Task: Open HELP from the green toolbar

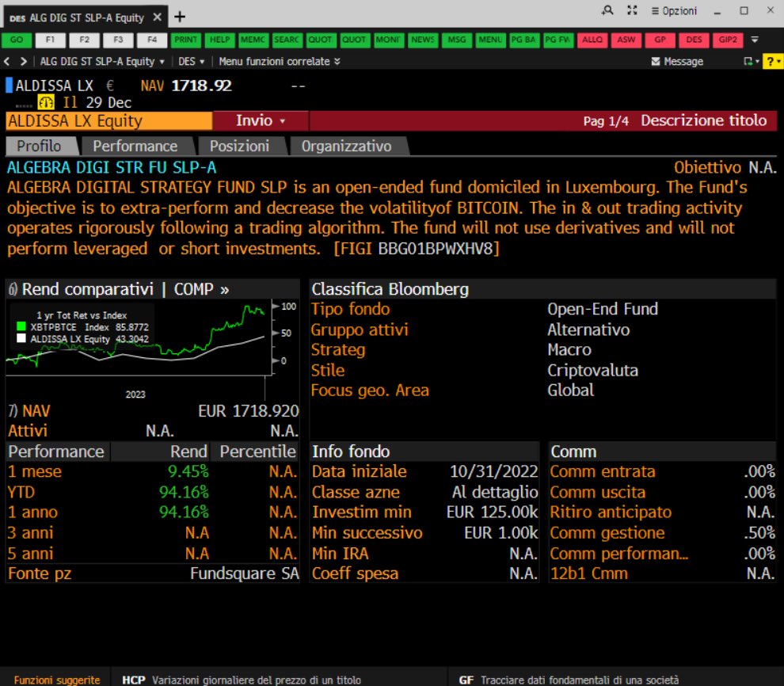Action: pyautogui.click(x=219, y=40)
